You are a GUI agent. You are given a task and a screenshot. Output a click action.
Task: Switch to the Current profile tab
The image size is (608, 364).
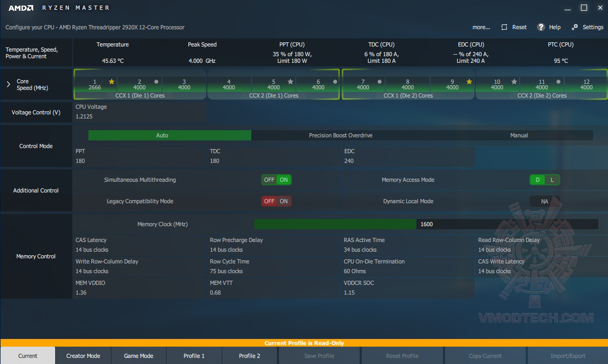[x=28, y=355]
